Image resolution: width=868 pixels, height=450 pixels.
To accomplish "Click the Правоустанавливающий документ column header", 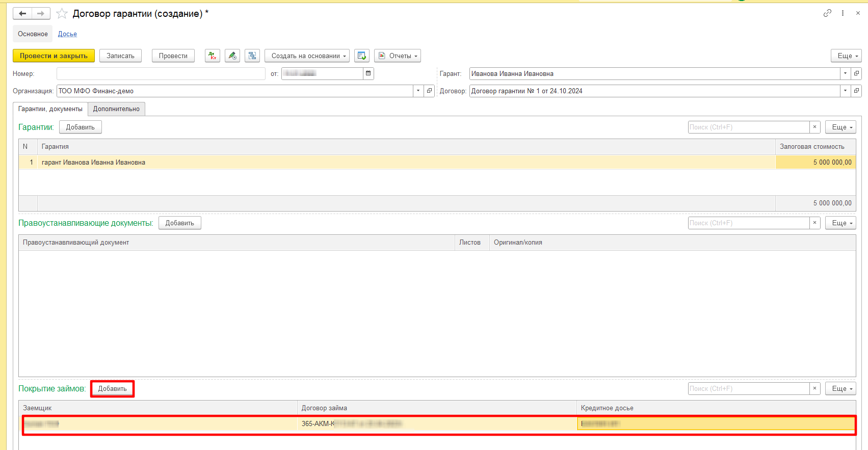I will coord(236,243).
